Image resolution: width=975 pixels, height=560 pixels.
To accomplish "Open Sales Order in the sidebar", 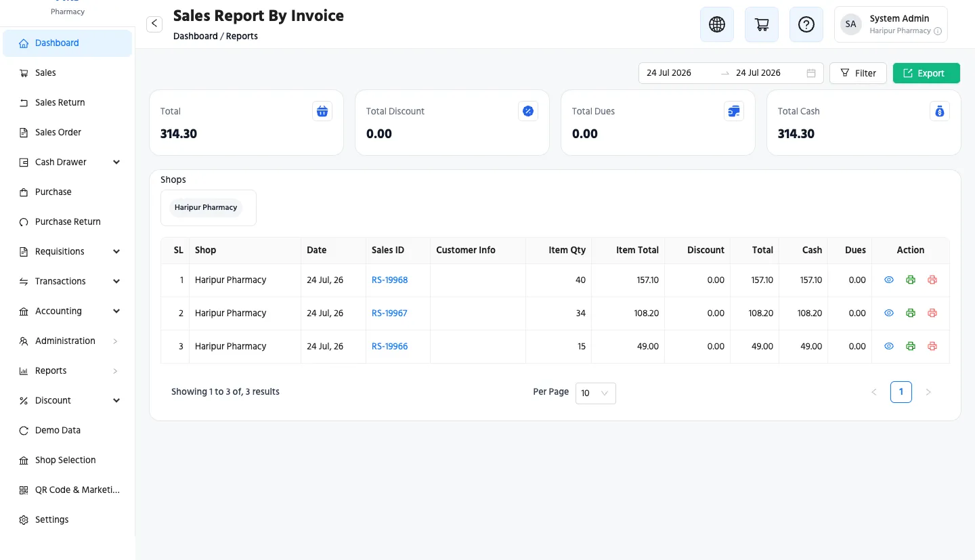I will click(x=67, y=133).
